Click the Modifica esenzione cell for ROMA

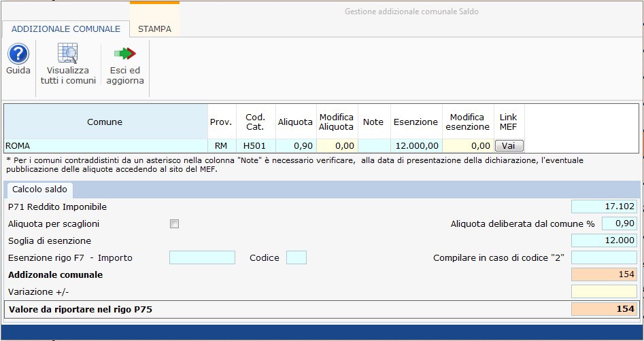[x=467, y=145]
